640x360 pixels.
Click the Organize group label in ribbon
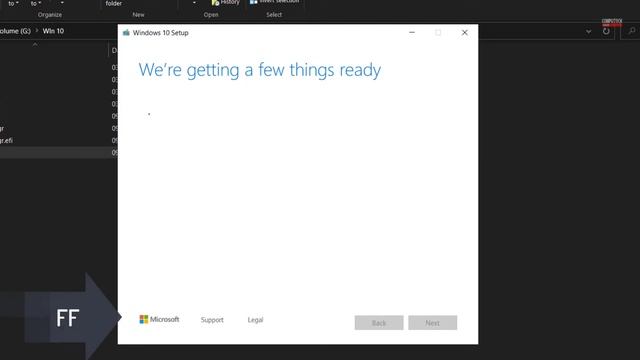50,15
